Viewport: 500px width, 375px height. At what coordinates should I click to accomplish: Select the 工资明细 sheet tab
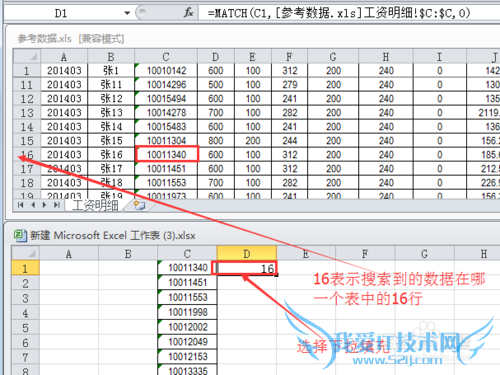click(95, 205)
